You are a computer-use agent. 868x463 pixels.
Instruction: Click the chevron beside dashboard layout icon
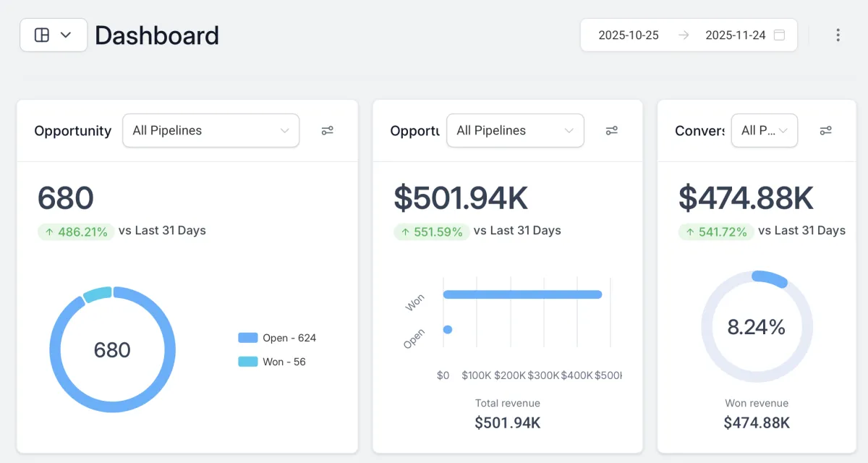(x=66, y=35)
